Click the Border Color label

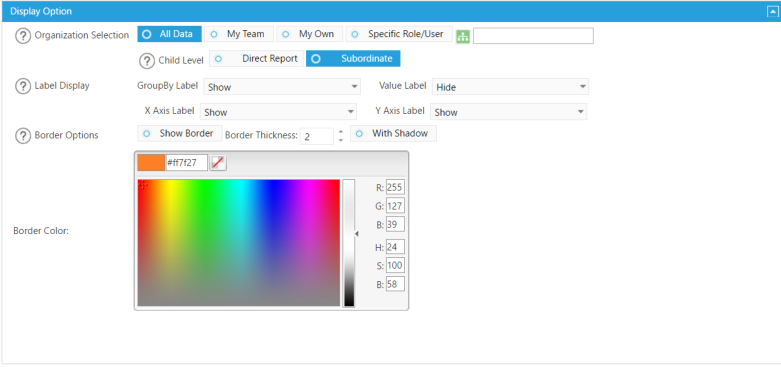click(41, 231)
